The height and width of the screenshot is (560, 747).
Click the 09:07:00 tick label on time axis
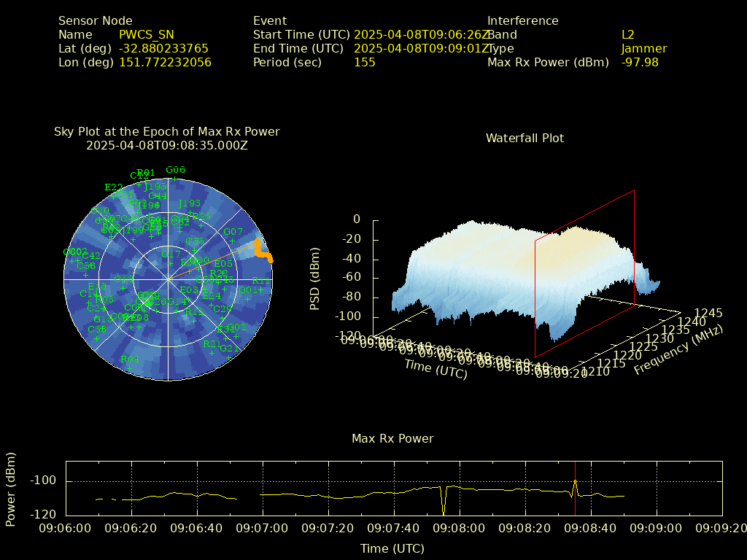coord(262,527)
